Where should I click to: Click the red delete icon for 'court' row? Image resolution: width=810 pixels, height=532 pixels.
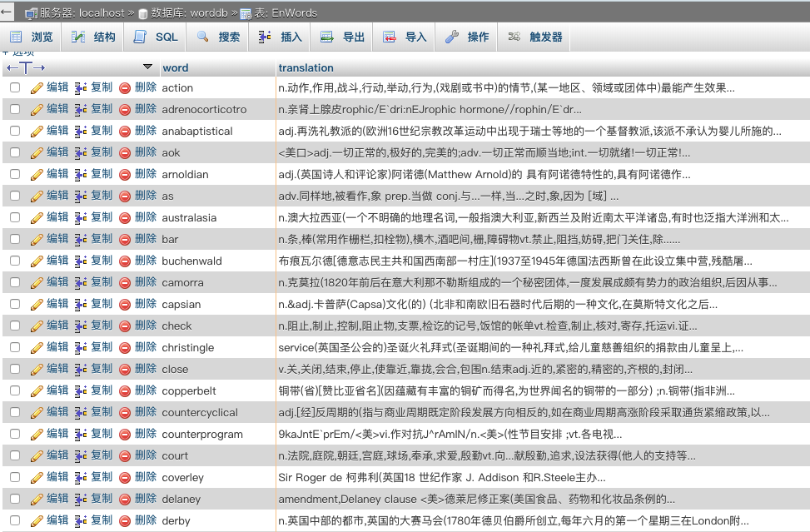[x=125, y=455]
